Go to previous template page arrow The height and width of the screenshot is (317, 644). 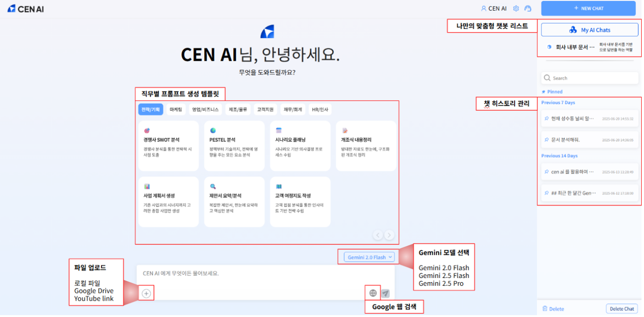pyautogui.click(x=378, y=235)
